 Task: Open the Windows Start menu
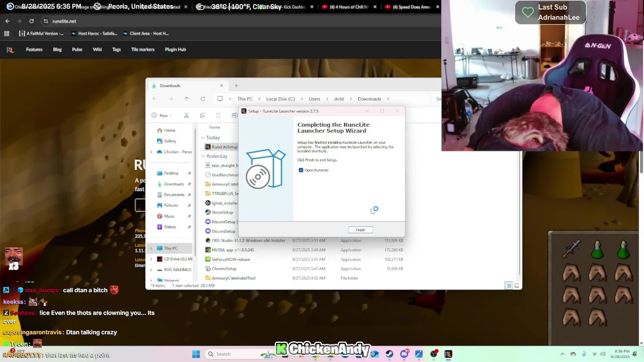[x=196, y=354]
